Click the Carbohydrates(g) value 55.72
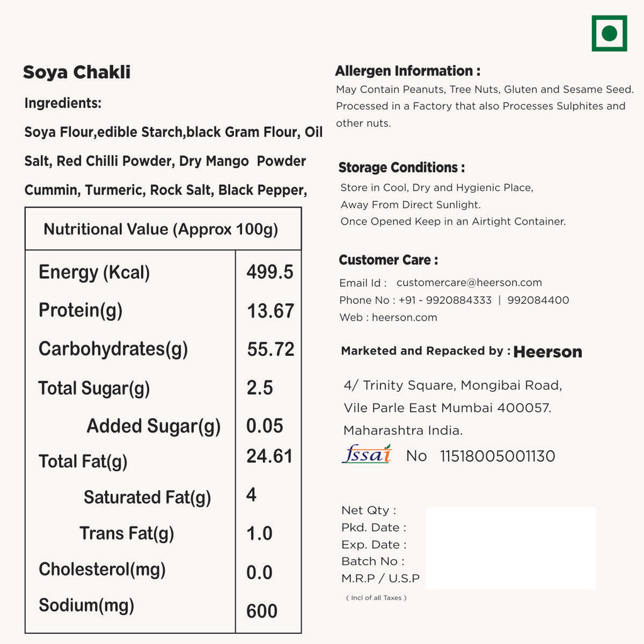The image size is (644, 644). (x=270, y=350)
